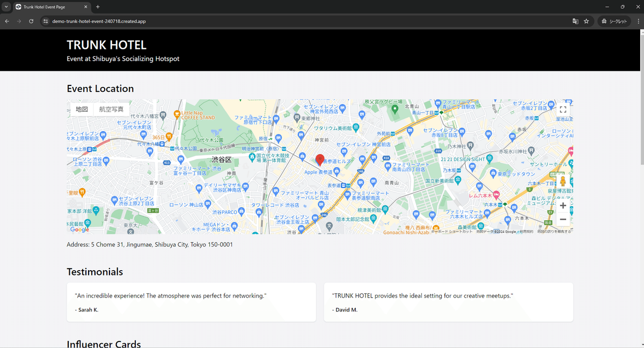Screen dimensions: 644x348
Task: Zoom out on the map
Action: [x=563, y=219]
